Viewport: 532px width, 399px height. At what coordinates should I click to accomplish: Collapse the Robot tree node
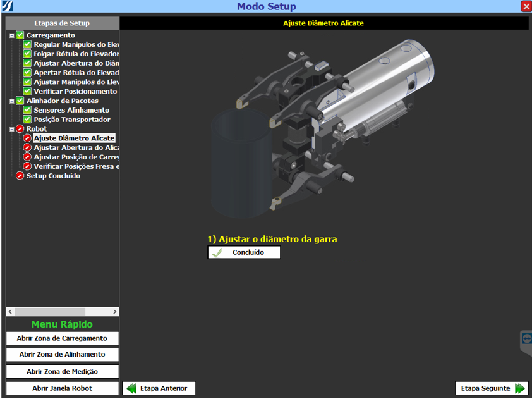(x=12, y=129)
